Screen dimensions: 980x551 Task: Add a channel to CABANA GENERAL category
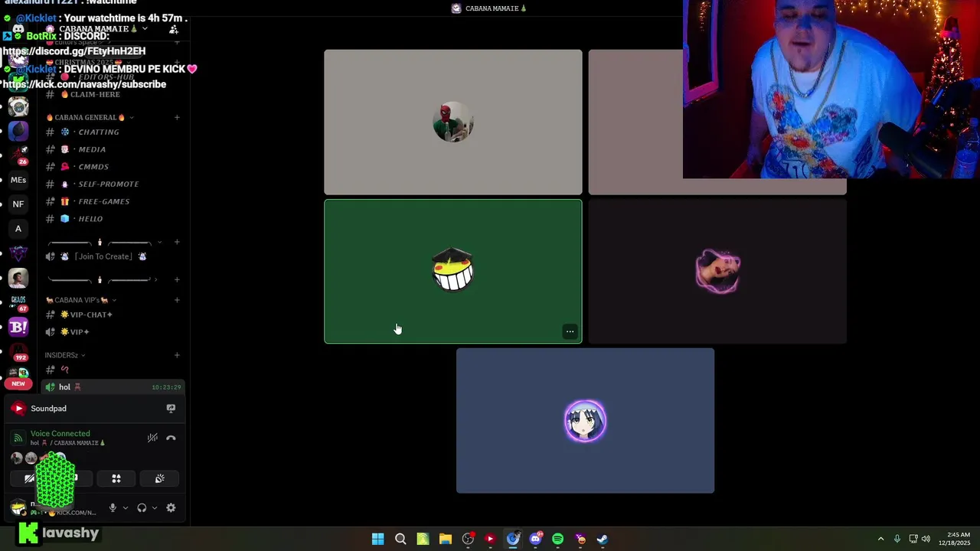click(x=177, y=118)
